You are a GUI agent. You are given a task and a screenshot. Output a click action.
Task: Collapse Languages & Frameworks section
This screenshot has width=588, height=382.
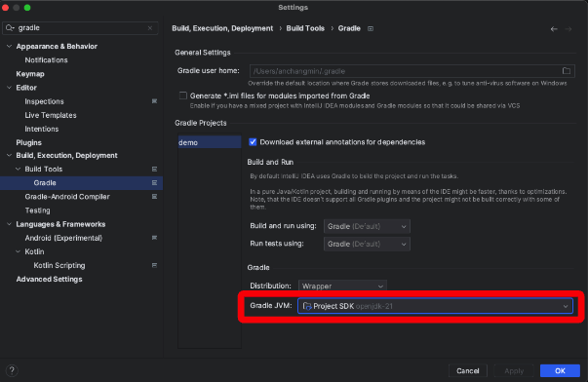9,224
